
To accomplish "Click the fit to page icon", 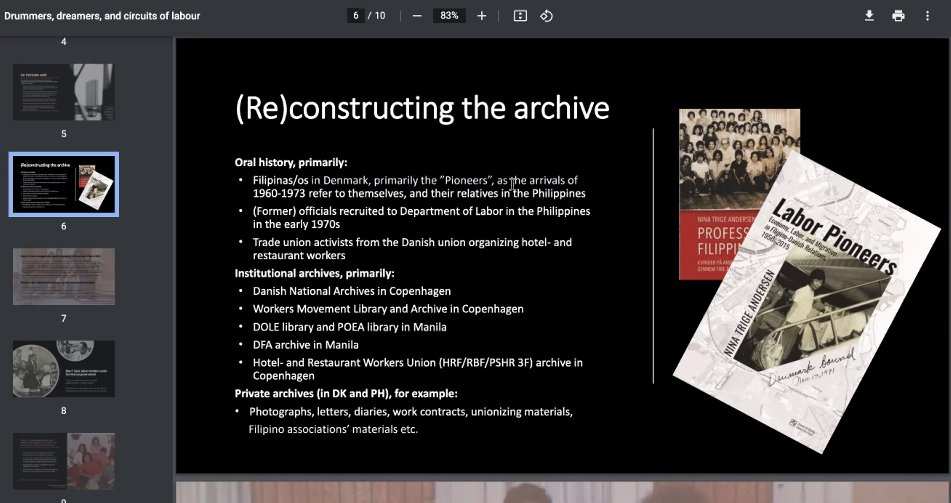I will click(x=520, y=16).
